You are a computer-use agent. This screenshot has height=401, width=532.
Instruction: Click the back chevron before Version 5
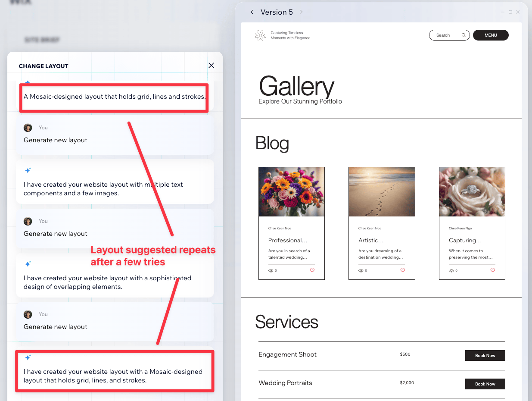click(x=252, y=12)
